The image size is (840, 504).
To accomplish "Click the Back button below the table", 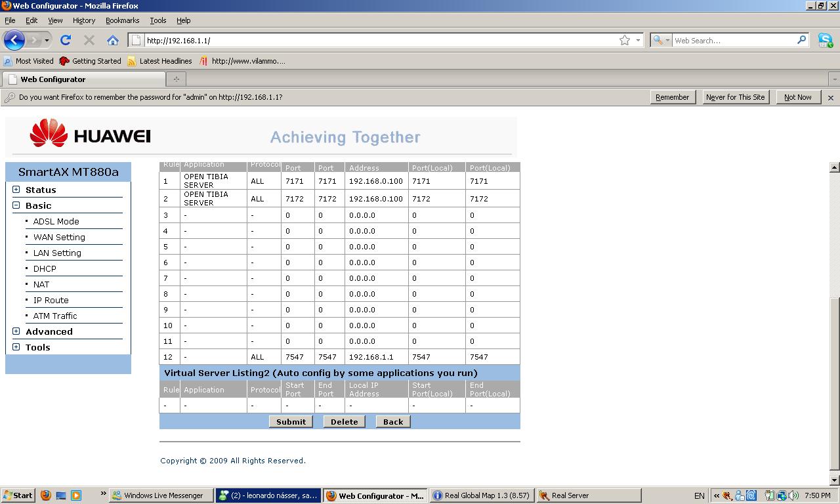I will (393, 422).
